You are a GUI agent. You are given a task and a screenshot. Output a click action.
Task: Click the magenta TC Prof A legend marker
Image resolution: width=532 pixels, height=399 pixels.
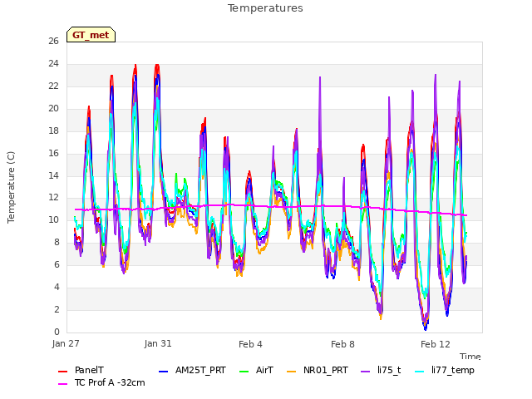pyautogui.click(x=63, y=384)
